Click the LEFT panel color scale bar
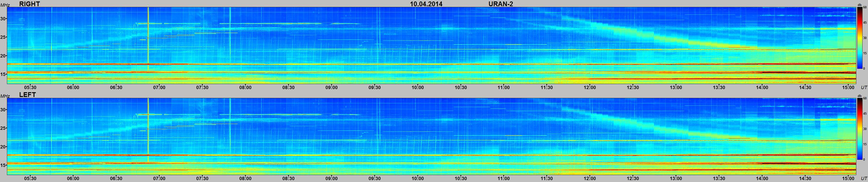The image size is (868, 182). pyautogui.click(x=860, y=129)
